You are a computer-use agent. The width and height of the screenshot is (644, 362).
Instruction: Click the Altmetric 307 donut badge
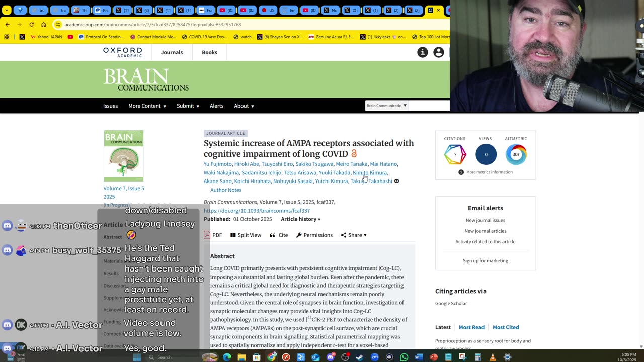pos(516,154)
